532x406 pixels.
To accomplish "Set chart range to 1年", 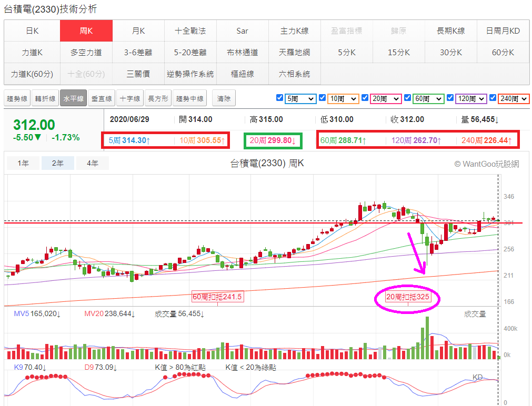I will [x=23, y=163].
